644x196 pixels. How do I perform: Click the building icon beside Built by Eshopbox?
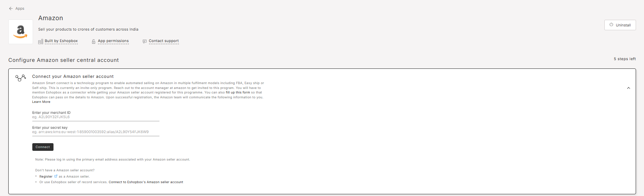point(41,41)
